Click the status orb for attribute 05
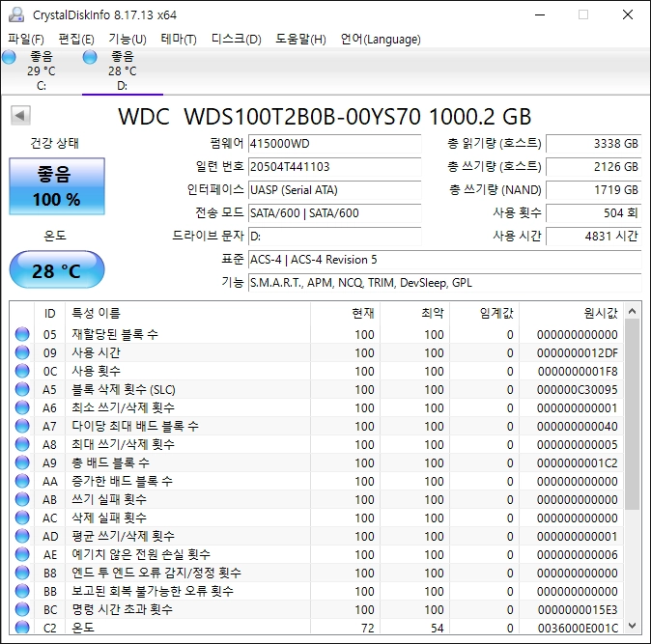 pyautogui.click(x=22, y=334)
